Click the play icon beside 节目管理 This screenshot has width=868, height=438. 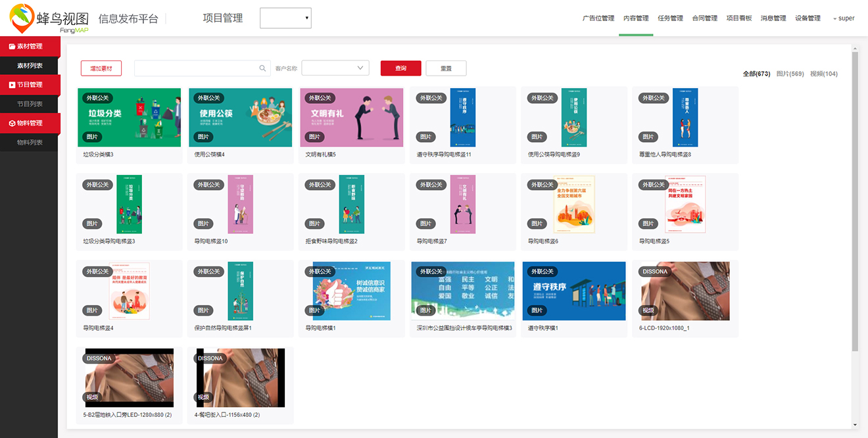[12, 85]
